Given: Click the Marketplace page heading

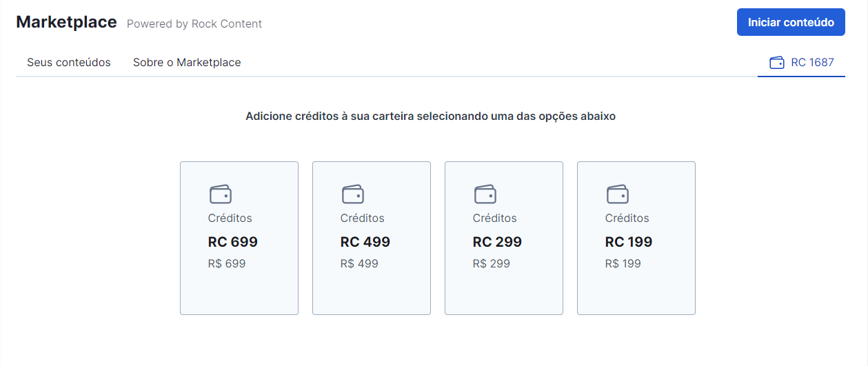Looking at the screenshot, I should click(66, 22).
